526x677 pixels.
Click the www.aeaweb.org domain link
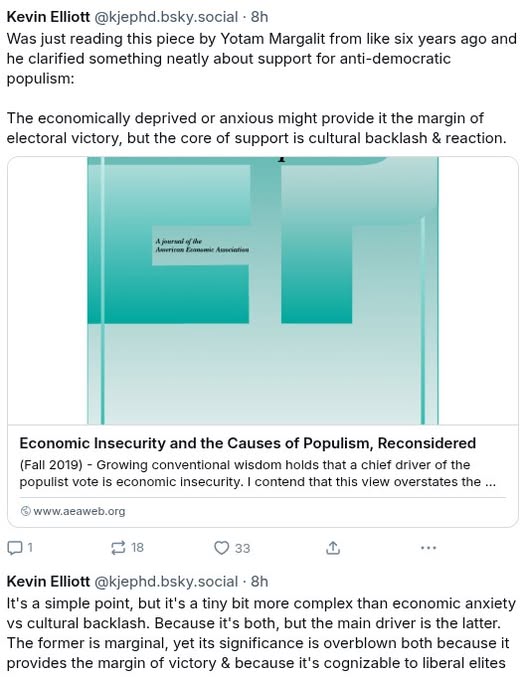pos(79,511)
